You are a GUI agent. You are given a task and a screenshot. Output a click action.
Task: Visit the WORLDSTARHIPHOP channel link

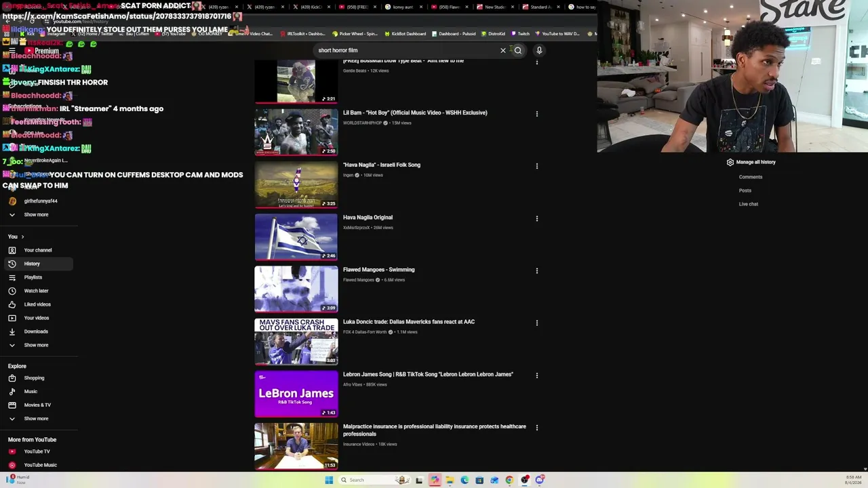[363, 123]
